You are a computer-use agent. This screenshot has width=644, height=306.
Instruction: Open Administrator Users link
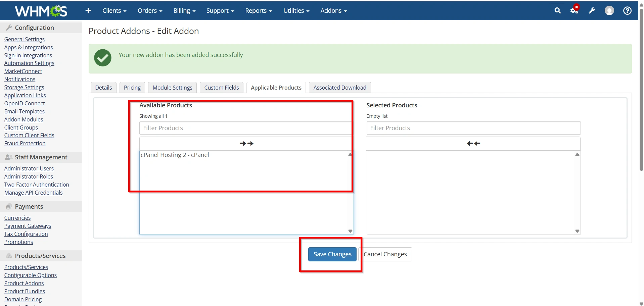pos(29,168)
